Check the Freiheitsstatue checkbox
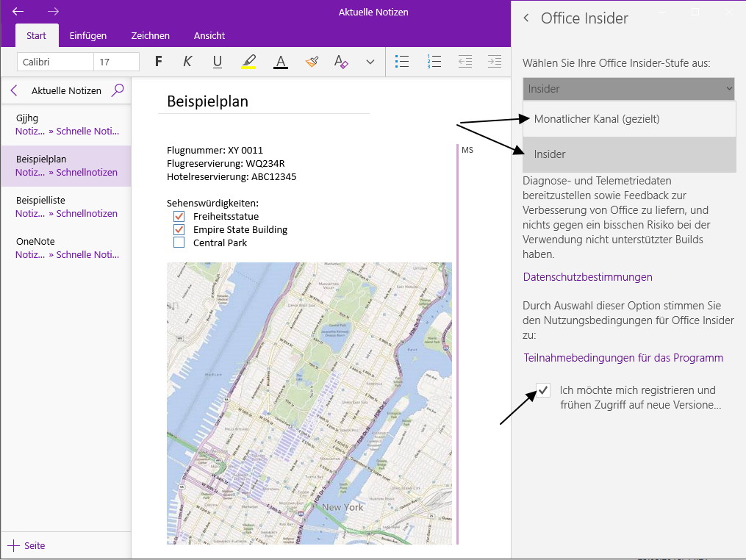Image resolution: width=746 pixels, height=560 pixels. 179,217
